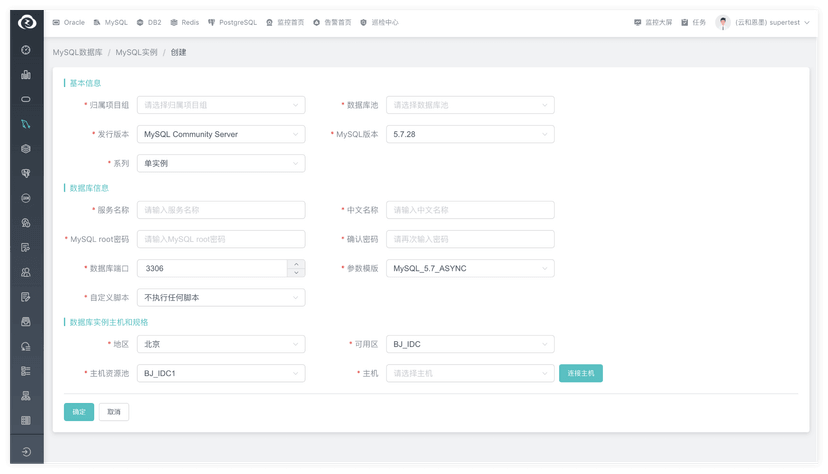Go to 巡检中心 in top navigation
828x474 pixels.
pyautogui.click(x=379, y=22)
